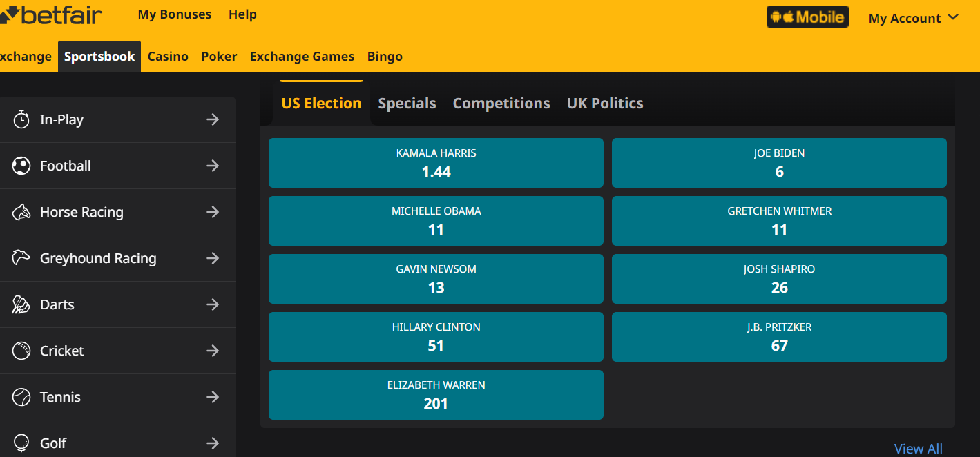
Task: Select Michelle Obama odds 11
Action: 436,221
